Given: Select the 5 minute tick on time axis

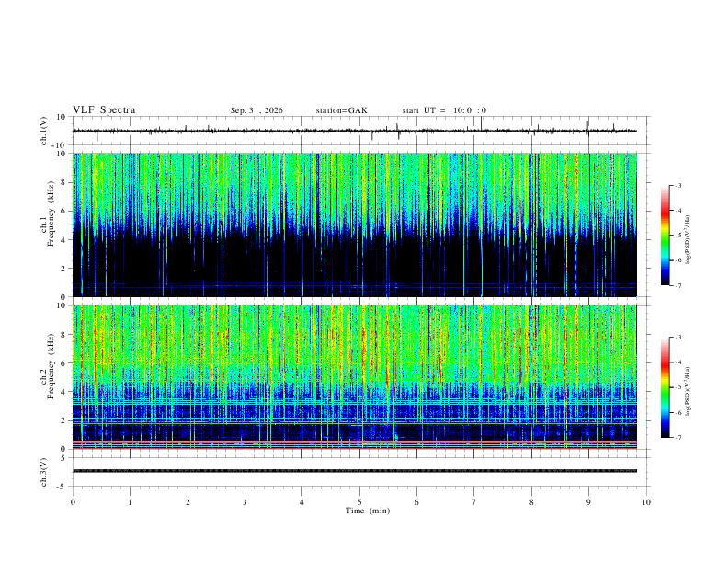Looking at the screenshot, I should tap(359, 502).
